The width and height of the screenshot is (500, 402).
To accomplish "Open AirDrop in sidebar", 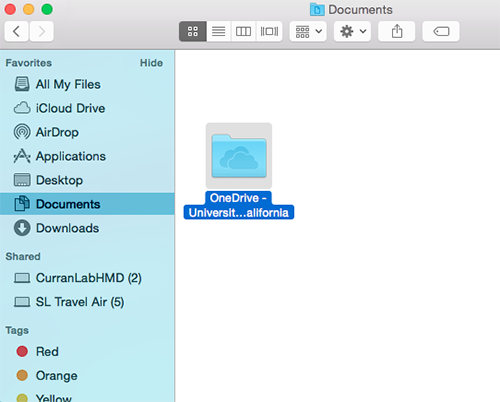I will [x=87, y=132].
